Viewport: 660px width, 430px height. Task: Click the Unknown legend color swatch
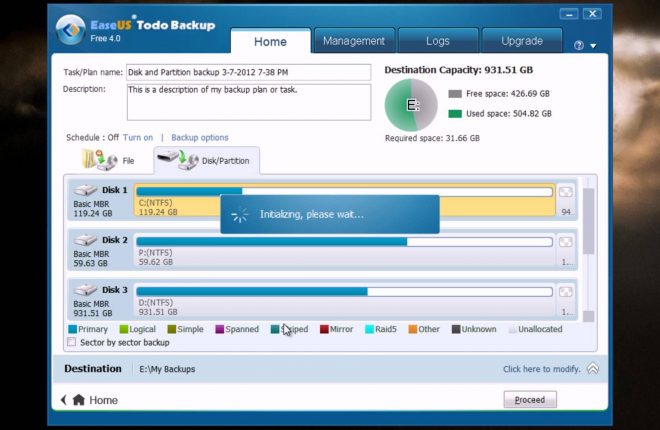pos(456,329)
